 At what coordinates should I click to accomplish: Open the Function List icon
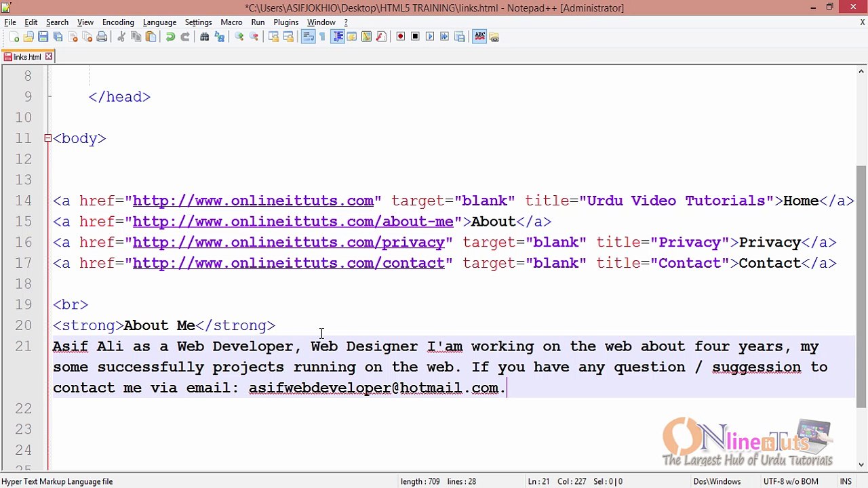click(x=381, y=37)
